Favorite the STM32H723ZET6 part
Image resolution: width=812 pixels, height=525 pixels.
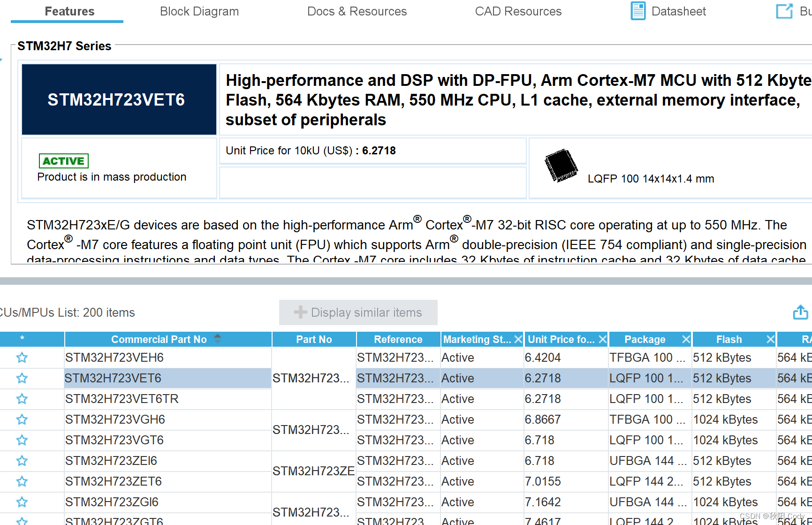(22, 481)
